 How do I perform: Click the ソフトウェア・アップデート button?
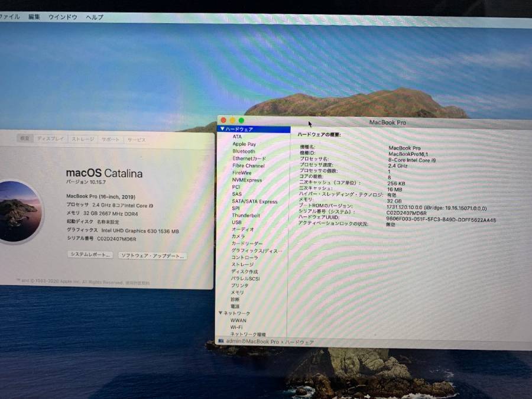pyautogui.click(x=153, y=256)
